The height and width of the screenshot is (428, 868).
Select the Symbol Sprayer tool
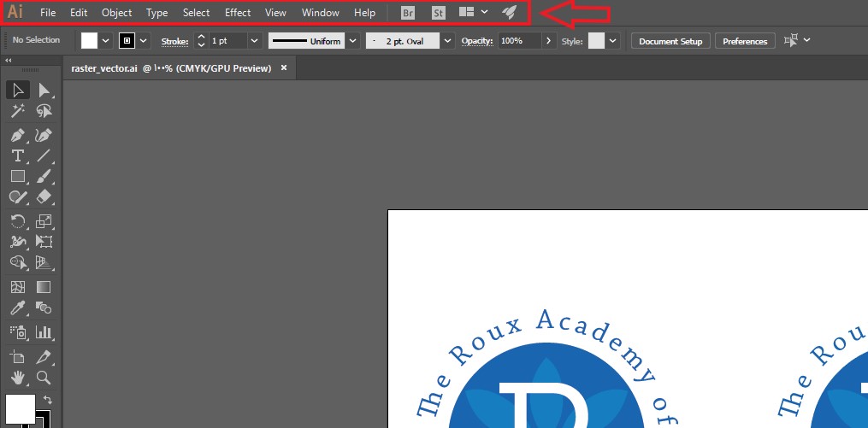pos(18,332)
